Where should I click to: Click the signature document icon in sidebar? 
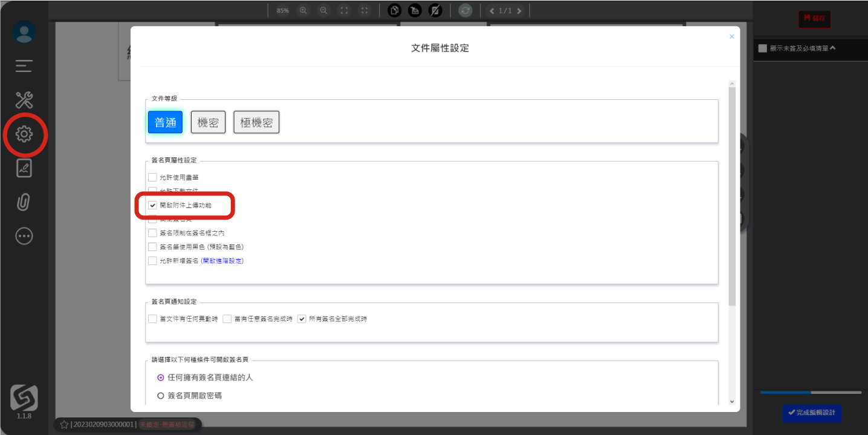(24, 168)
